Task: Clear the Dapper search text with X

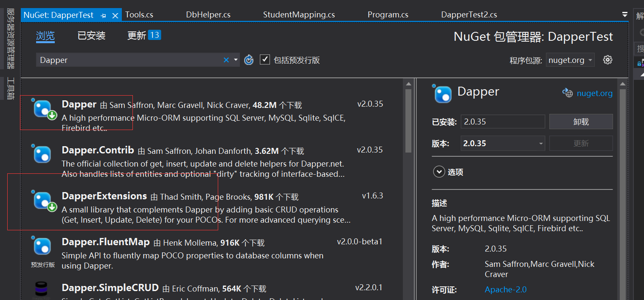Action: pyautogui.click(x=226, y=60)
